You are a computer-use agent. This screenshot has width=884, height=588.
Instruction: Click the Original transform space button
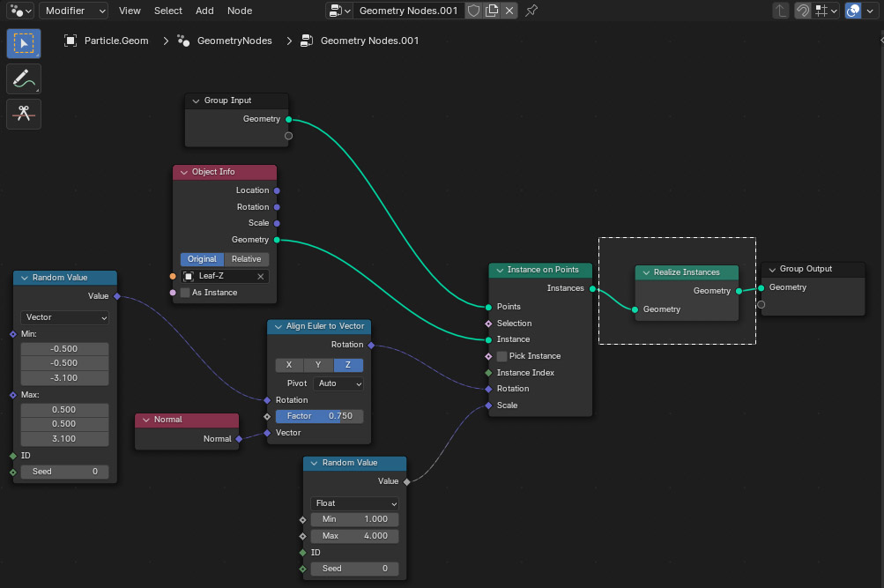coord(202,259)
